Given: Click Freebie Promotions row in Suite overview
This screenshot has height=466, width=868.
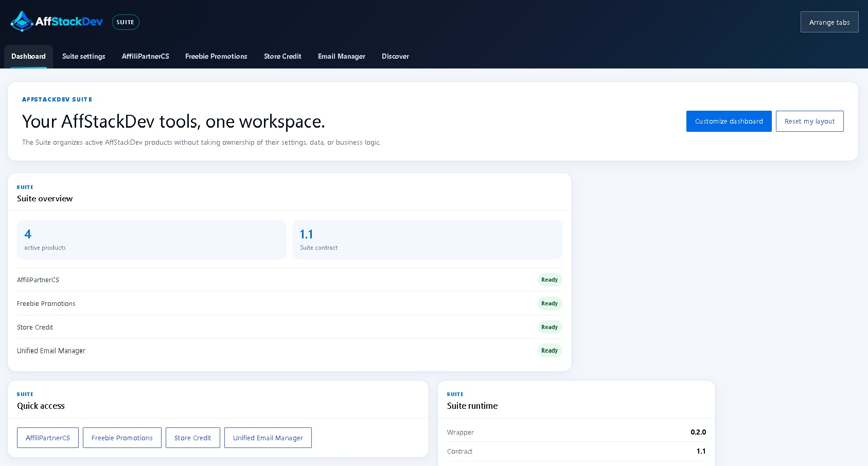Looking at the screenshot, I should (x=290, y=304).
